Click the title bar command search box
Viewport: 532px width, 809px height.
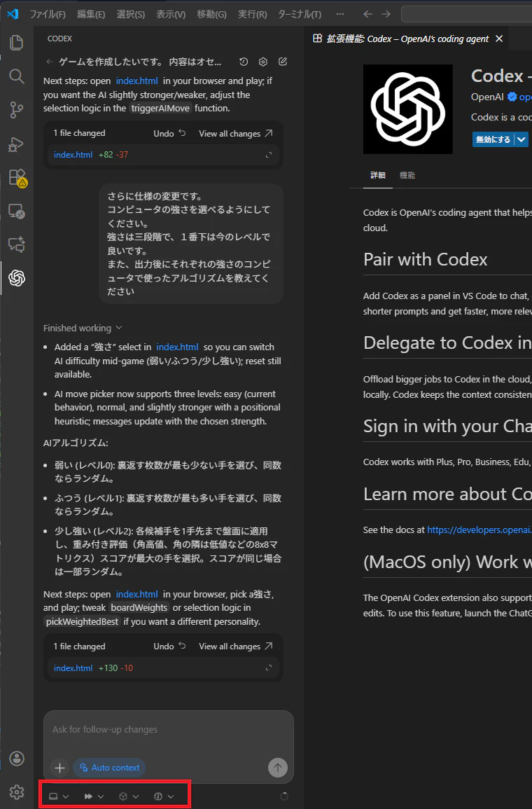(466, 14)
